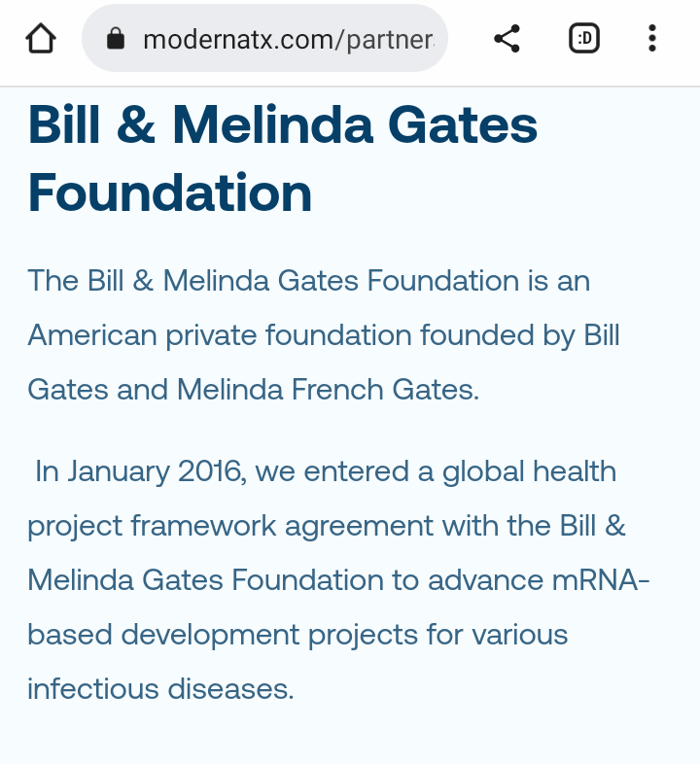
Task: Click the word "Foundation" in the heading
Action: (170, 192)
